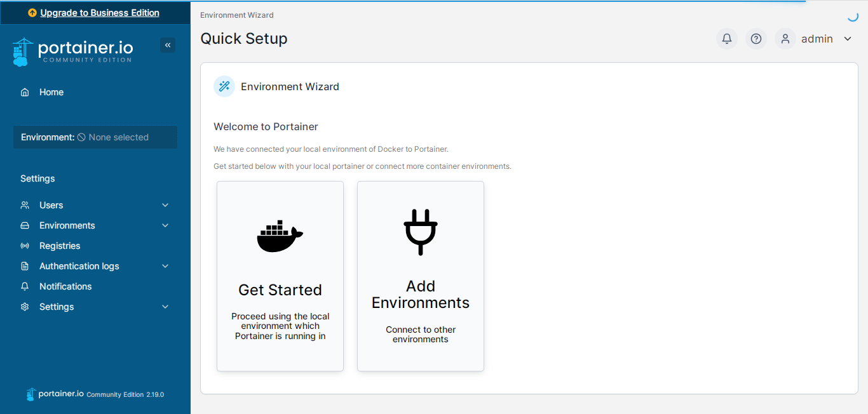868x414 pixels.
Task: Open the notifications bell icon in header
Action: [x=727, y=39]
